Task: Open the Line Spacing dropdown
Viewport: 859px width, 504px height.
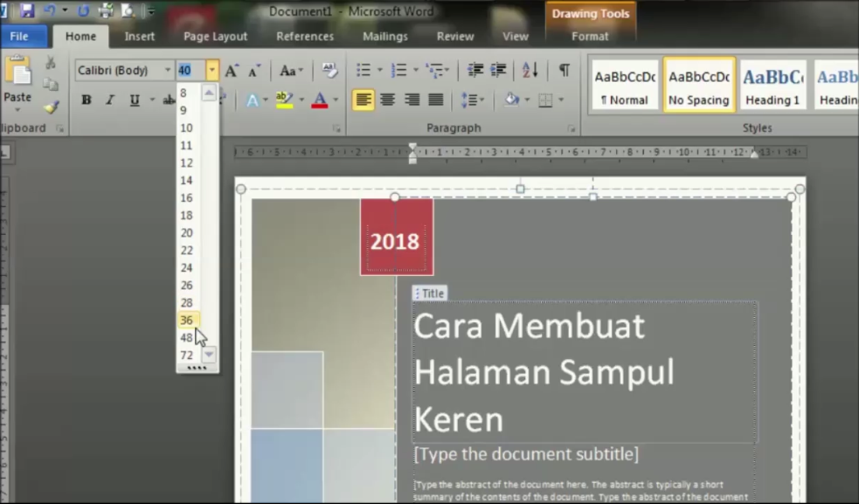Action: [469, 99]
